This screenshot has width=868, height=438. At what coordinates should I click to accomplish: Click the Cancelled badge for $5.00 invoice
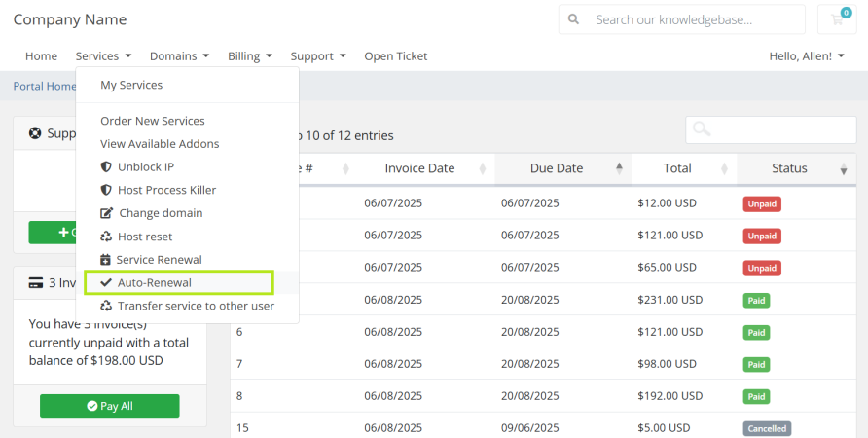(767, 428)
